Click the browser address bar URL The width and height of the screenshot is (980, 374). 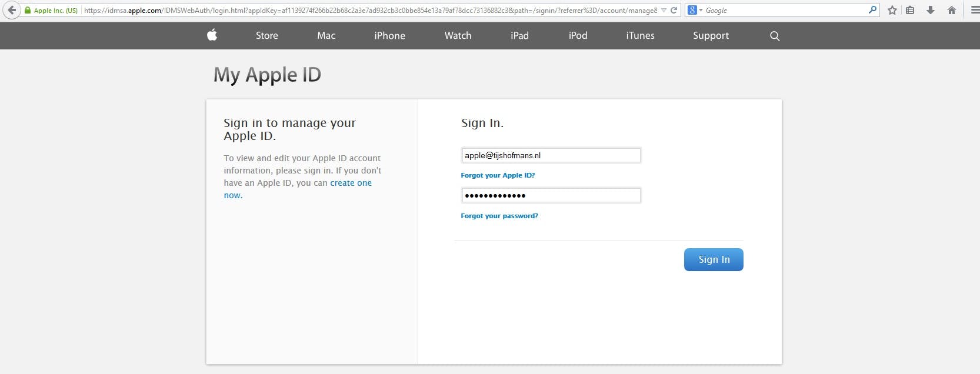[x=371, y=10]
